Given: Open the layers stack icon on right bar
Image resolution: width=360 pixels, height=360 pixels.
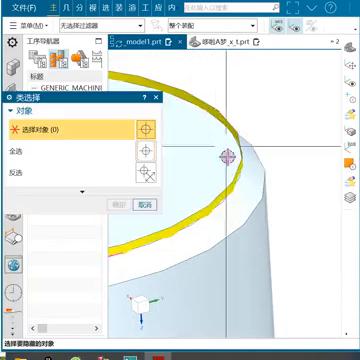Looking at the screenshot, I should coord(350,198).
